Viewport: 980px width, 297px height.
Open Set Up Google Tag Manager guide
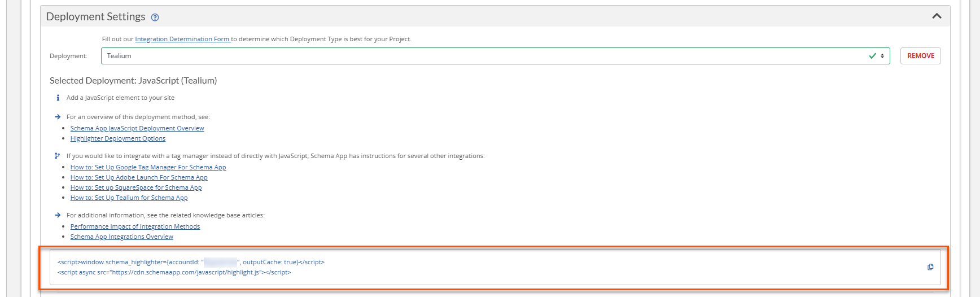[148, 167]
